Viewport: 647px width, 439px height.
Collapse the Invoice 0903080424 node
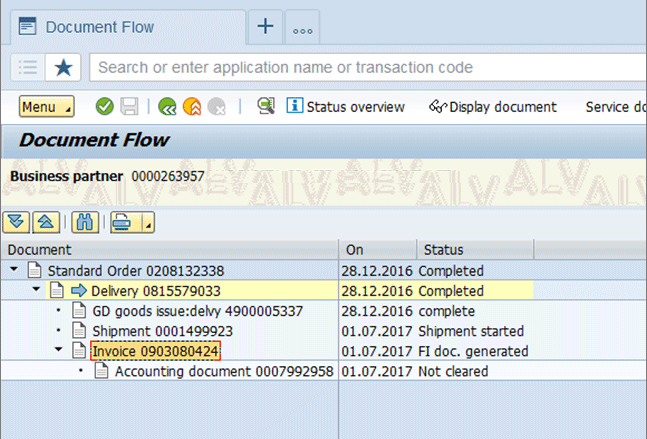click(59, 350)
